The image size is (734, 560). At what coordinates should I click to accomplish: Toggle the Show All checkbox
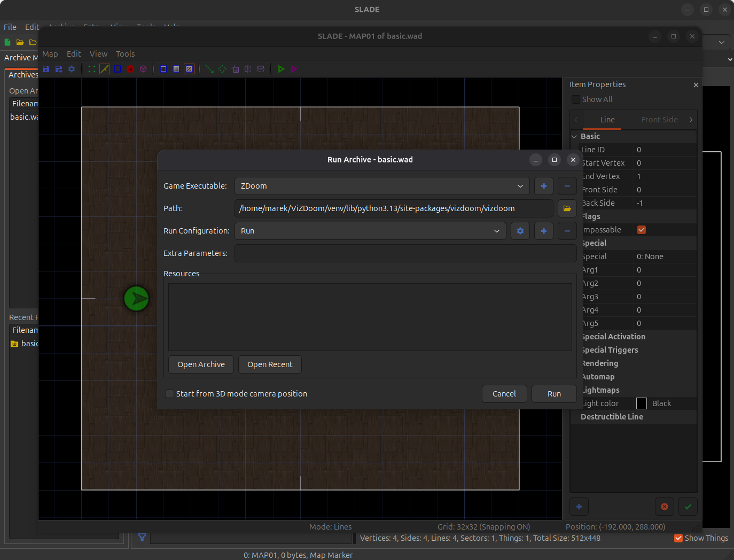(576, 99)
